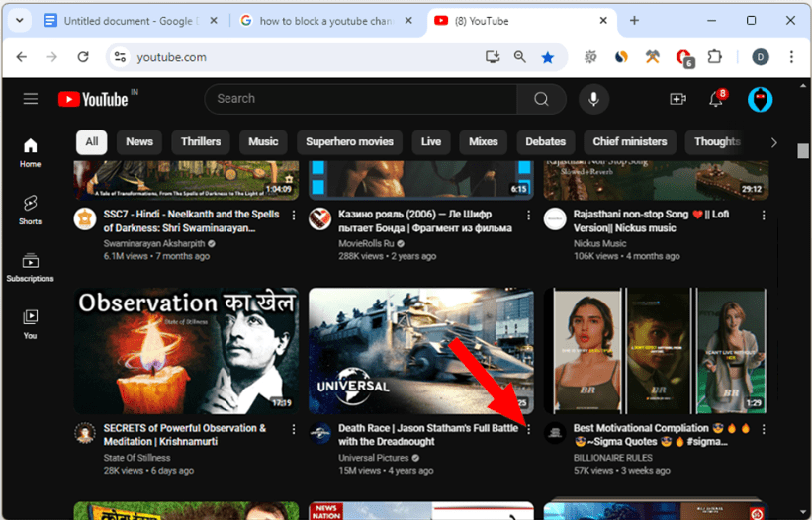Open the State Of Stillness channel link
The height and width of the screenshot is (520, 812).
point(136,458)
